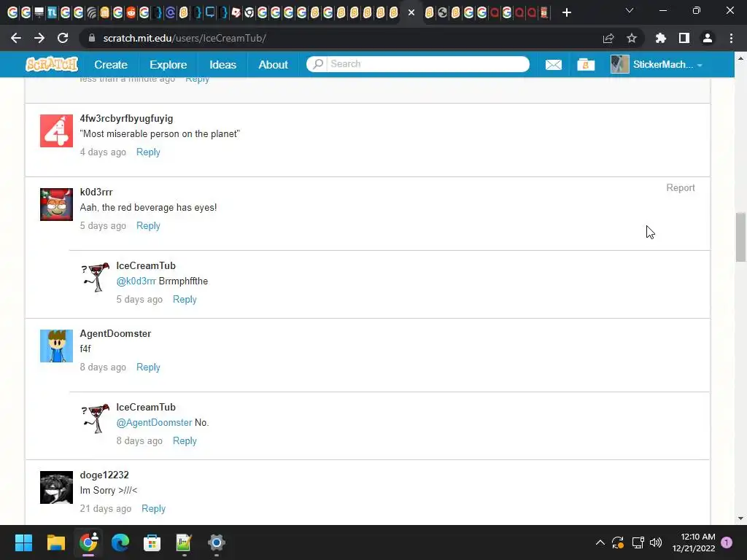Click AgentDoomster's avatar image

pyautogui.click(x=56, y=346)
